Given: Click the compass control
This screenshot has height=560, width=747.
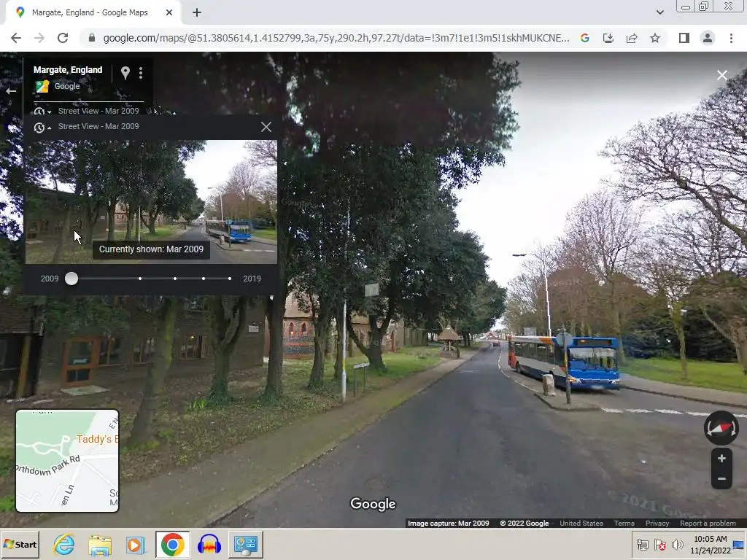Looking at the screenshot, I should point(721,428).
